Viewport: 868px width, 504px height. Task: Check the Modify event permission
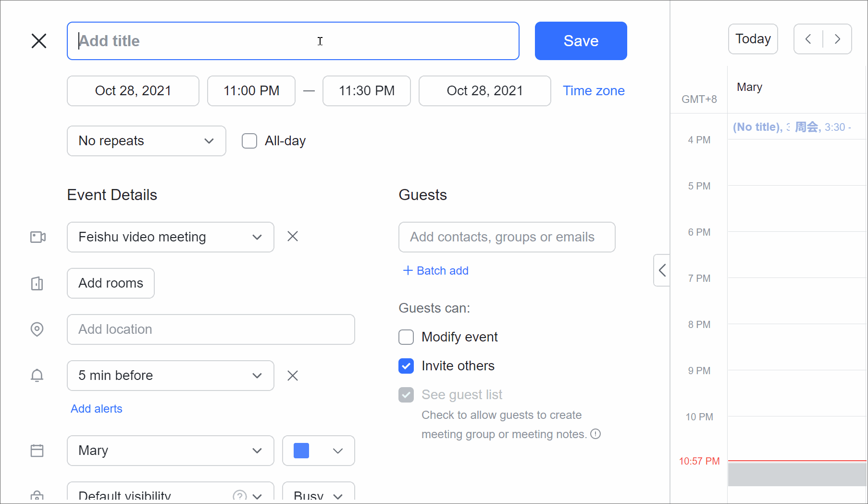pyautogui.click(x=406, y=337)
